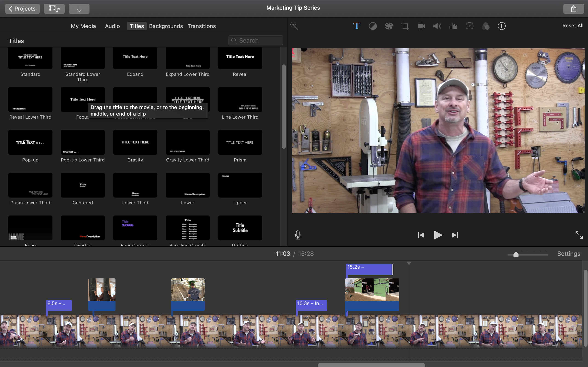588x367 pixels.
Task: Open the Share export menu
Action: click(x=574, y=9)
